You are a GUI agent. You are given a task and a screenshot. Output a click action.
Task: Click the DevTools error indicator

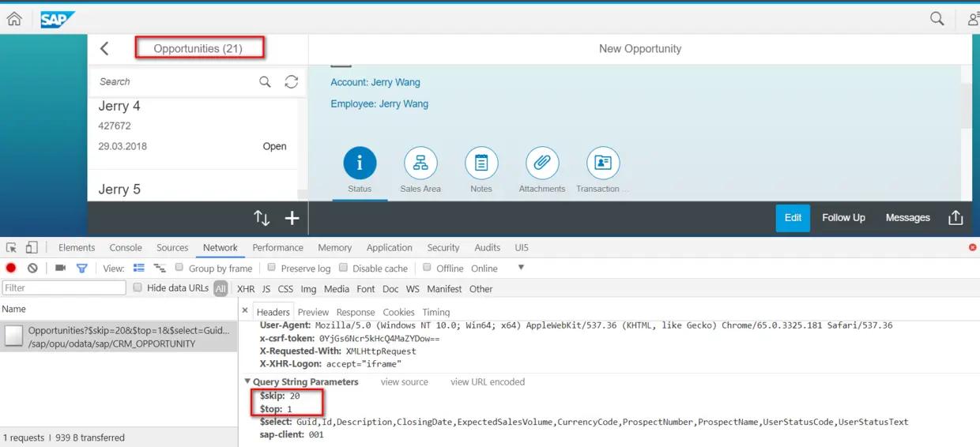(972, 247)
